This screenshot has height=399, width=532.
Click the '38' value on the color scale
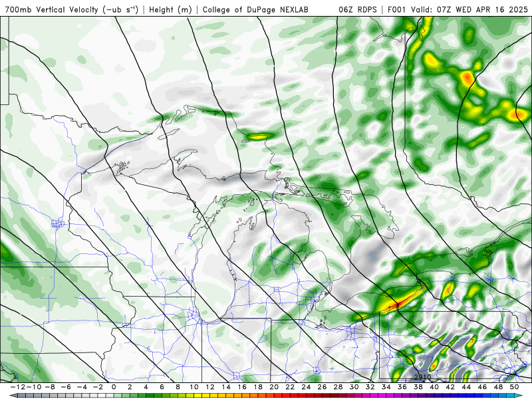pyautogui.click(x=418, y=387)
